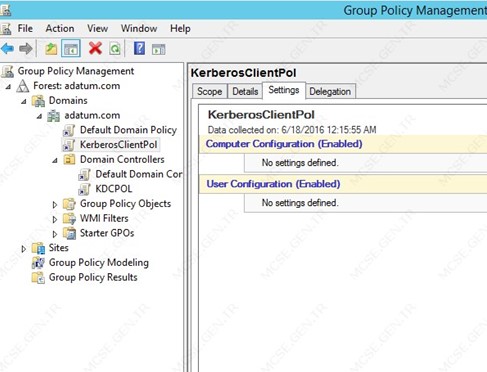Expand the Starter GPOs node
Viewport: 487px width, 372px height.
coord(55,234)
